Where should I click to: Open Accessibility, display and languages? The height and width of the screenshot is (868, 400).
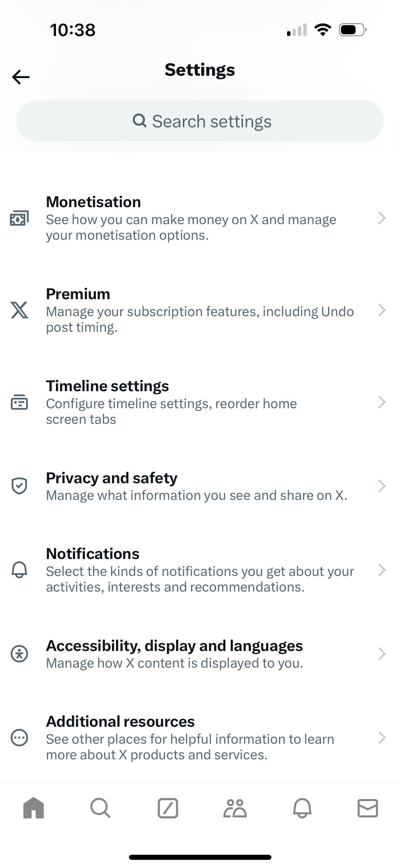point(174,654)
